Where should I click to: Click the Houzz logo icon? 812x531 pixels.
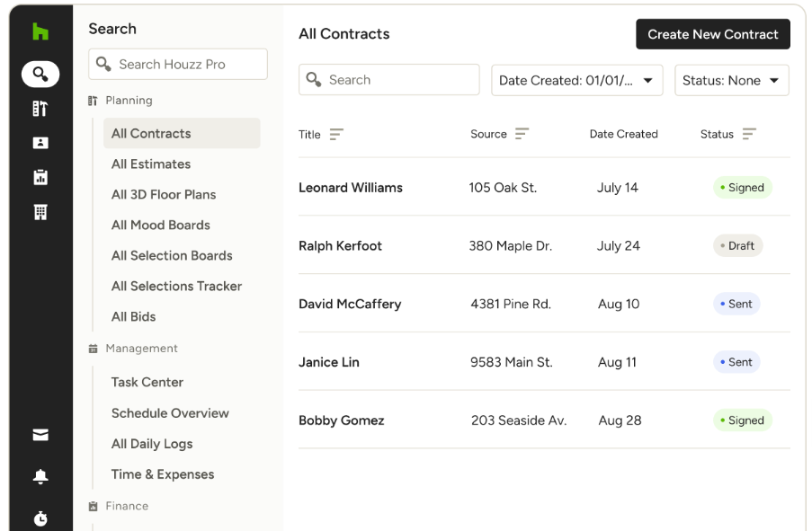tap(40, 31)
